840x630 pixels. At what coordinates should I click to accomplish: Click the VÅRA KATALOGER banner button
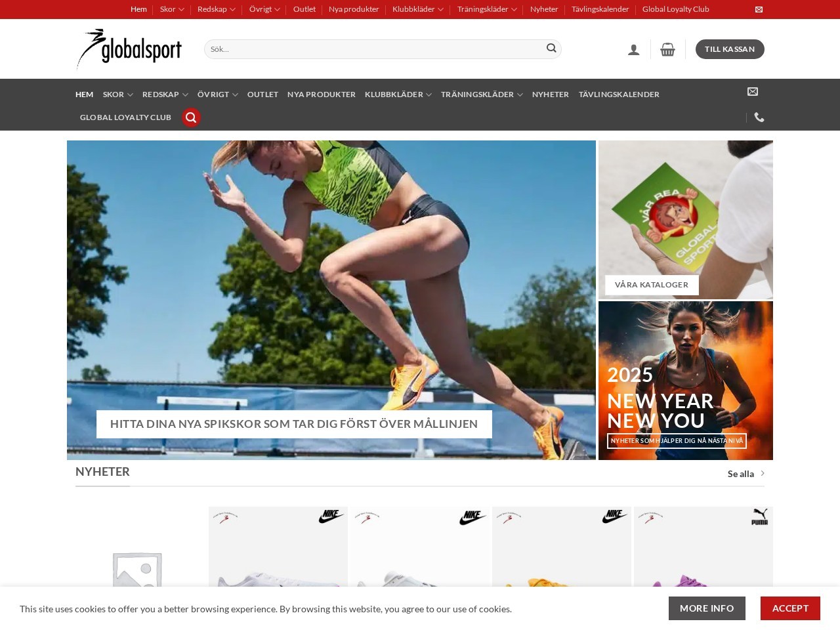pyautogui.click(x=652, y=284)
